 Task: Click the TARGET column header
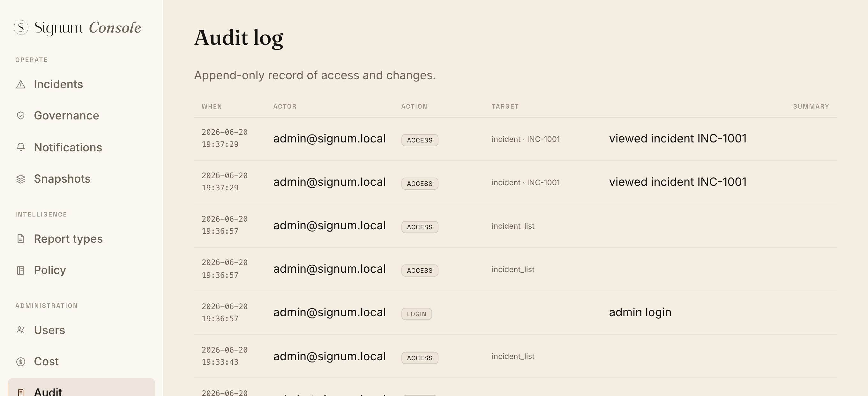coord(505,107)
